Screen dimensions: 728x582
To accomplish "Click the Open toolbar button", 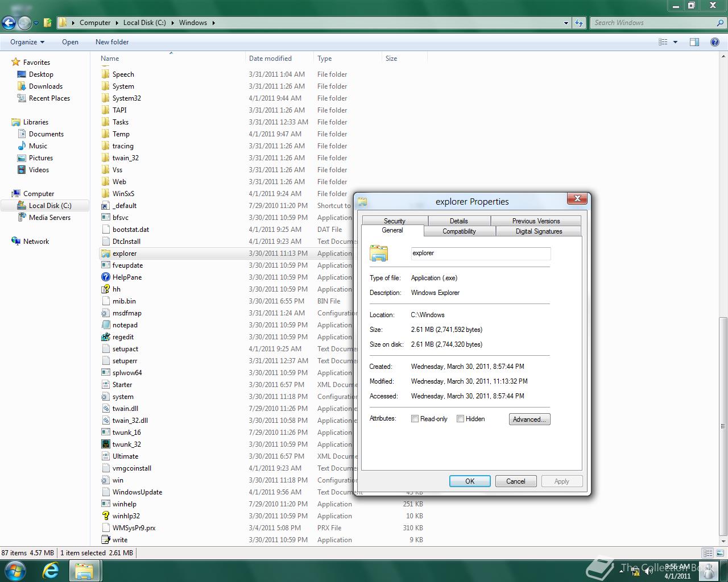I will point(70,42).
